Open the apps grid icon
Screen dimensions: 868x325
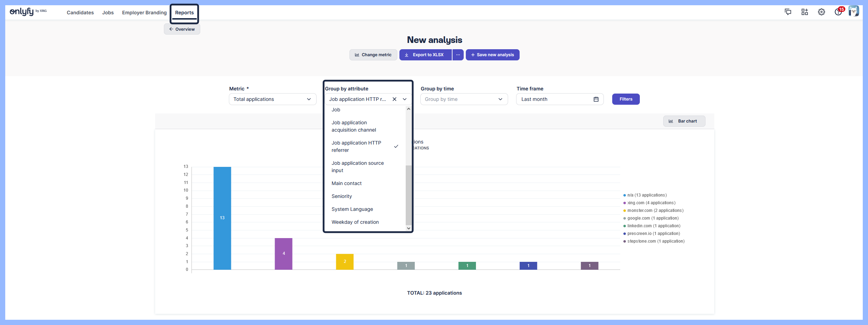click(x=804, y=12)
